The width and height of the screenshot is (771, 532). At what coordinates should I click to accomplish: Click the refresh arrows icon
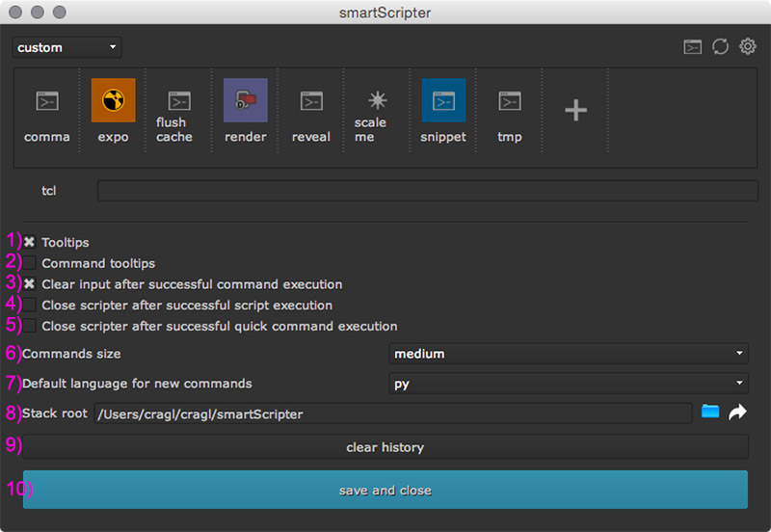tap(720, 46)
